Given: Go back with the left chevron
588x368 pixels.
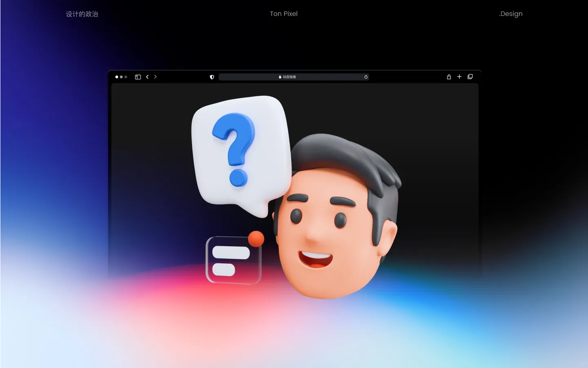Looking at the screenshot, I should tap(147, 77).
